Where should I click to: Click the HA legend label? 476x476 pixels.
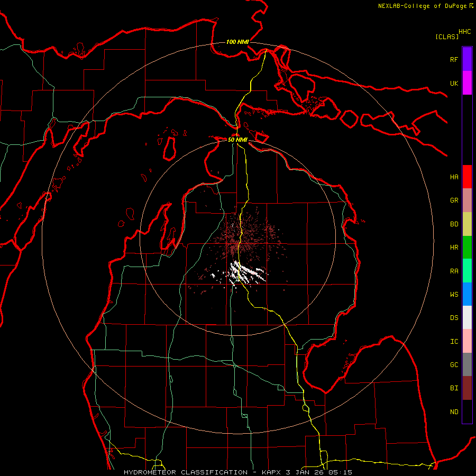(x=454, y=177)
